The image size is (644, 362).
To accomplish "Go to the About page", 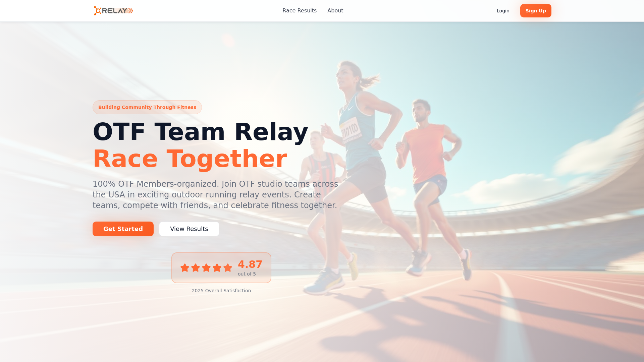I will point(335,11).
